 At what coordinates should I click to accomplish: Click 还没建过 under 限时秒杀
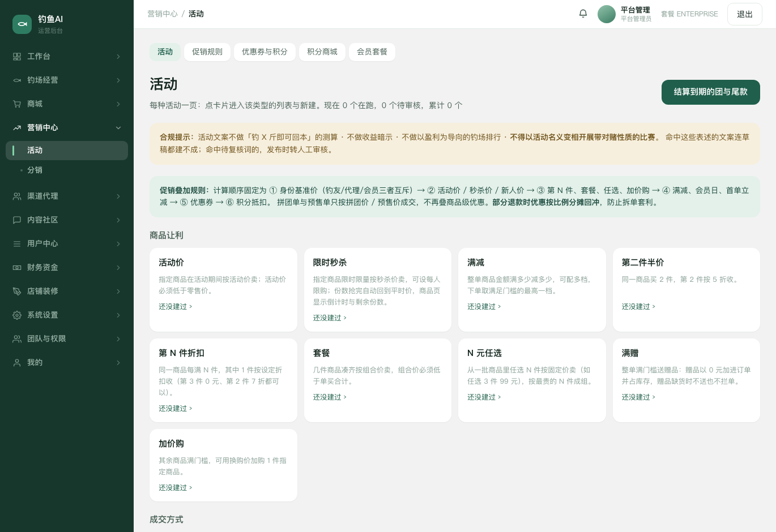point(330,318)
